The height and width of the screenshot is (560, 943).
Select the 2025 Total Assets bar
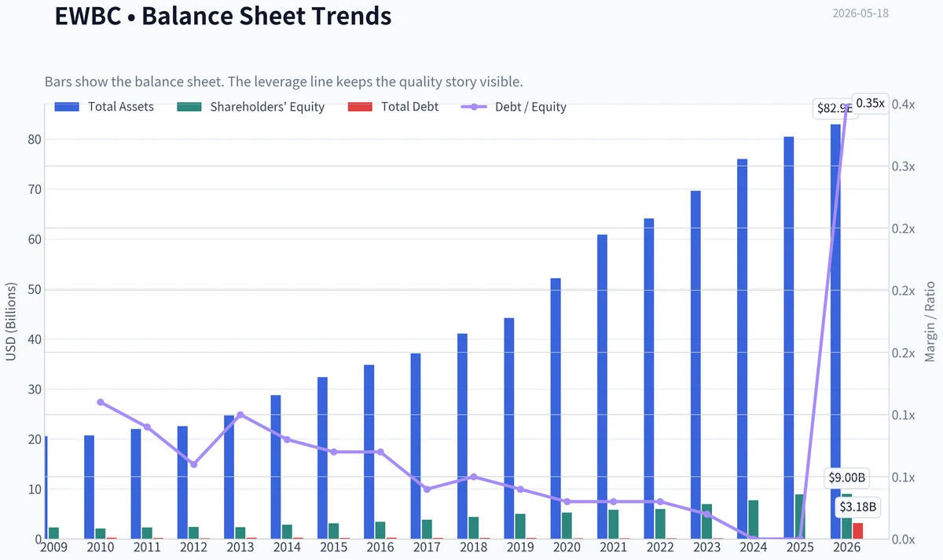pyautogui.click(x=789, y=338)
